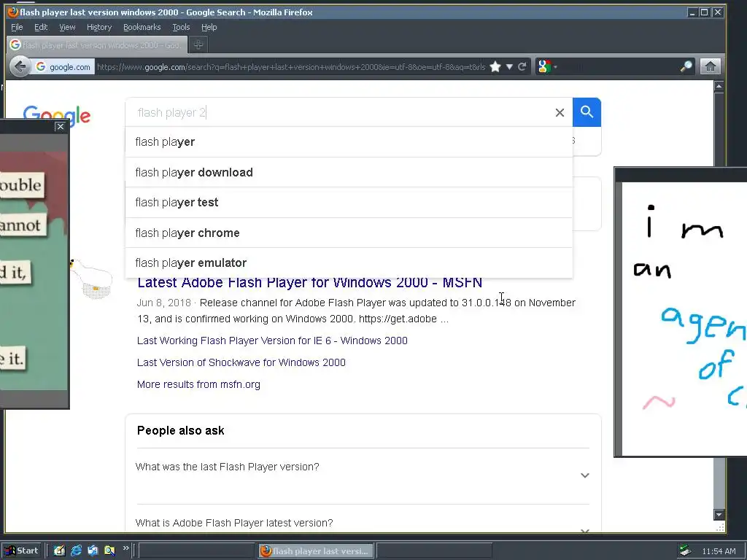747x560 pixels.
Task: Open the Edit menu
Action: pos(41,27)
